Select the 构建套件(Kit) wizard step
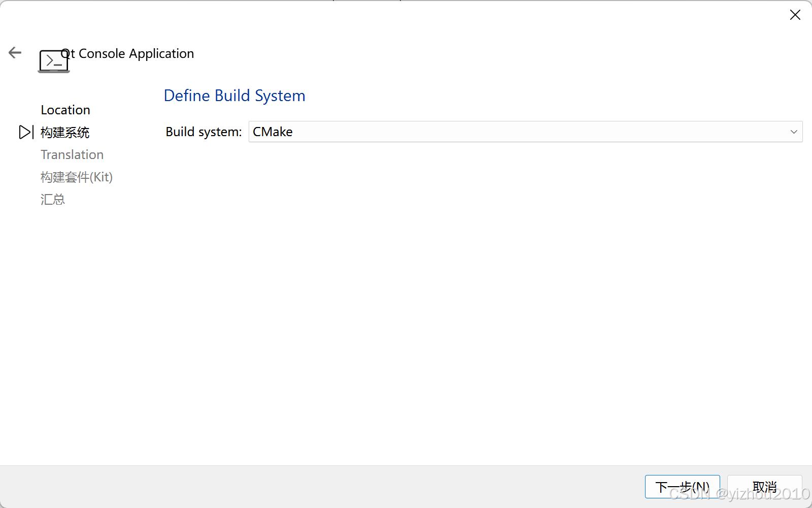The height and width of the screenshot is (508, 812). (x=77, y=177)
